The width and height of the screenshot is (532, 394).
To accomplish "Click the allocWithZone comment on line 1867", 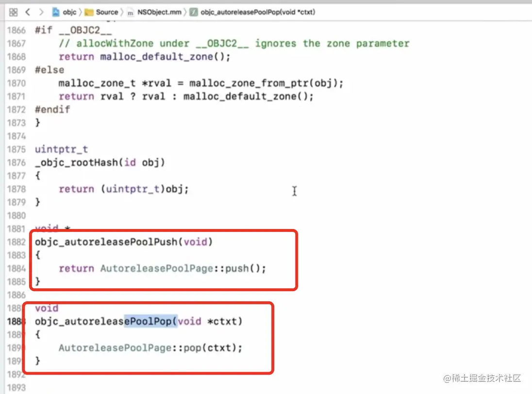I will pos(234,43).
